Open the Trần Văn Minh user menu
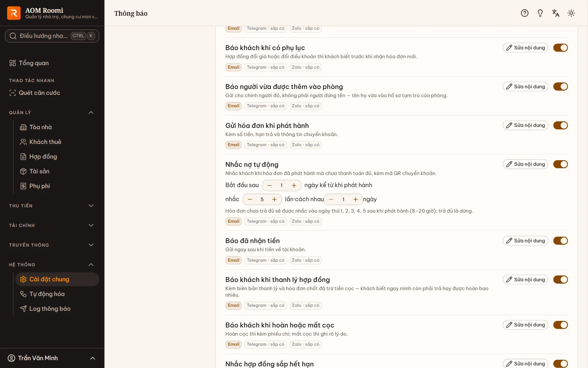Image resolution: width=588 pixels, height=368 pixels. coord(52,358)
